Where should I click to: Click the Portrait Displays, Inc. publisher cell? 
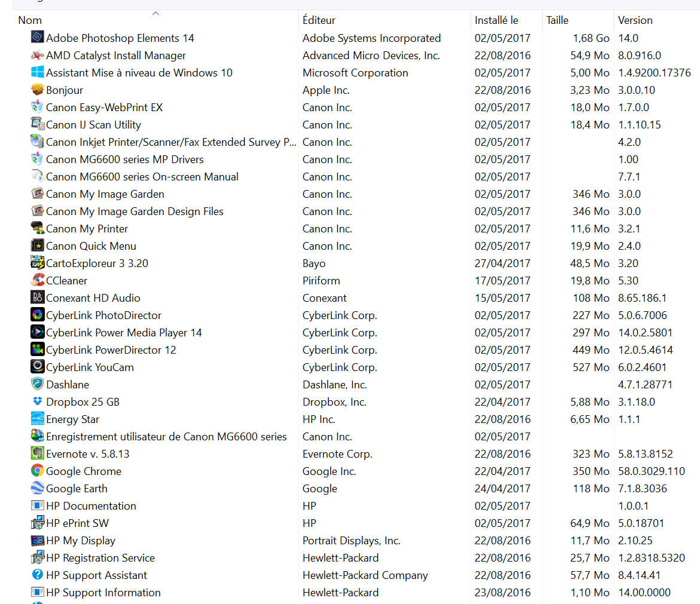click(351, 540)
